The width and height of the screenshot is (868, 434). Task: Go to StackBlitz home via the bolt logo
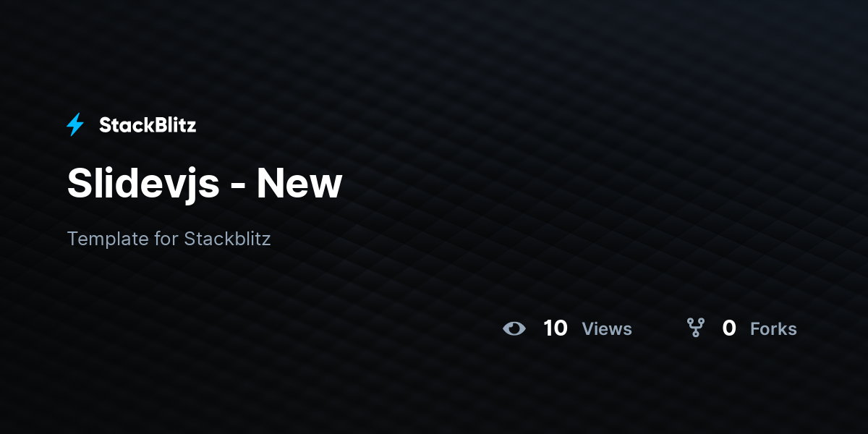[x=75, y=125]
